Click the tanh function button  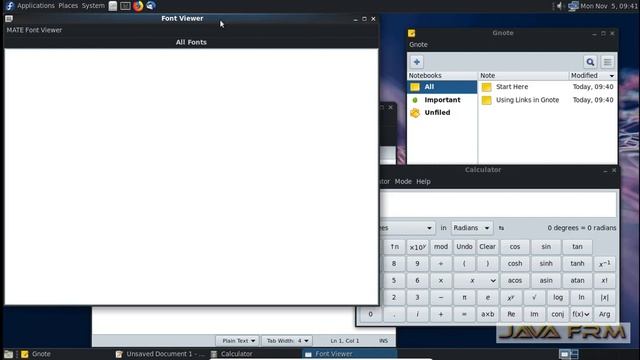[577, 264]
